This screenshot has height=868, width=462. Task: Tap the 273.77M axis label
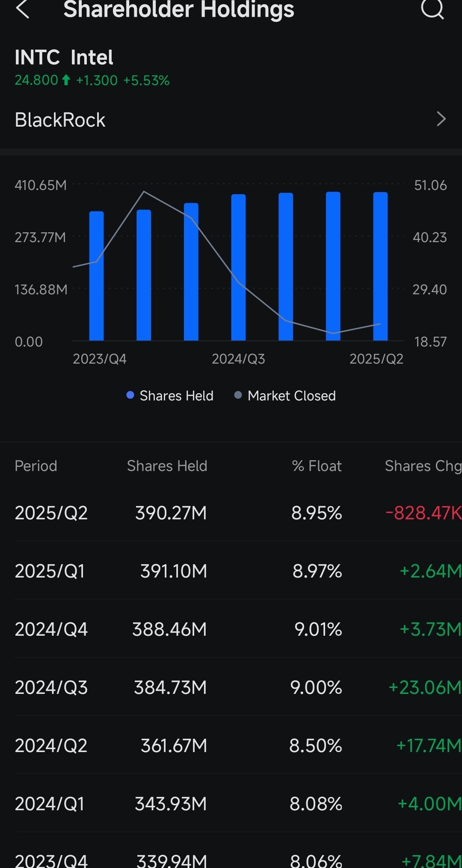[x=41, y=237]
